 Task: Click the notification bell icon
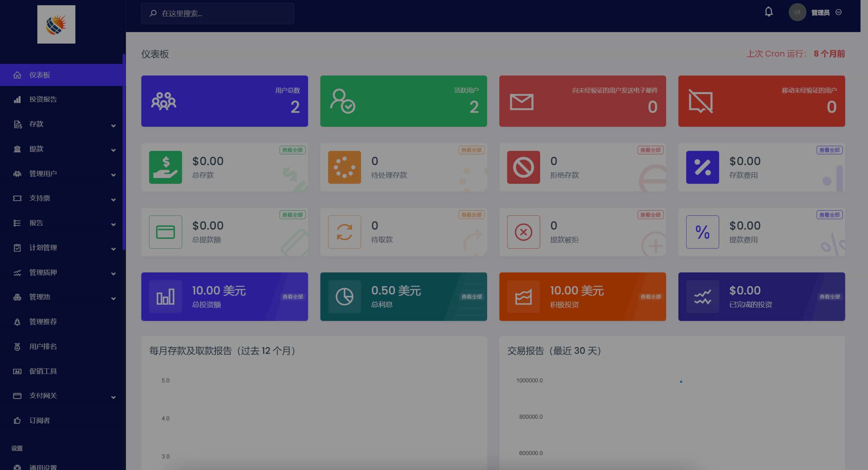coord(769,12)
